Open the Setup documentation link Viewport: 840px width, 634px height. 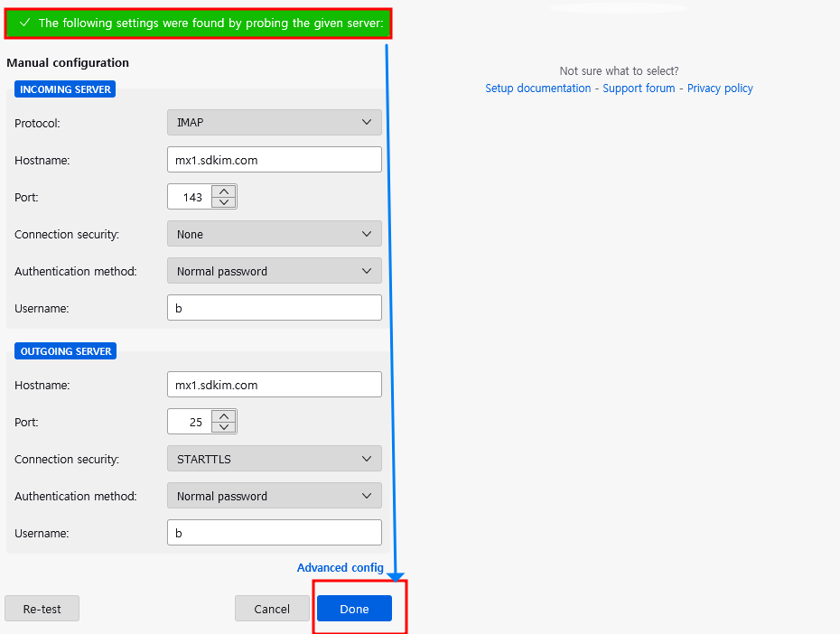coord(537,89)
